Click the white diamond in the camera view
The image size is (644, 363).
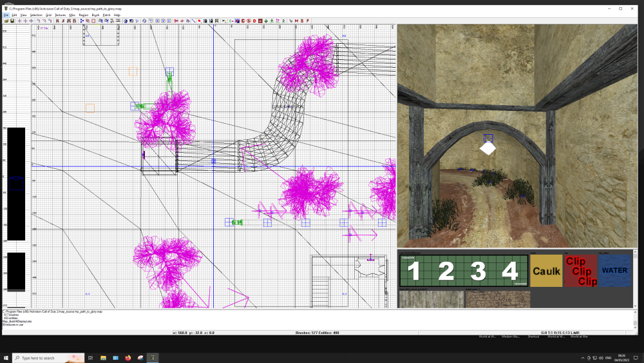pos(488,148)
